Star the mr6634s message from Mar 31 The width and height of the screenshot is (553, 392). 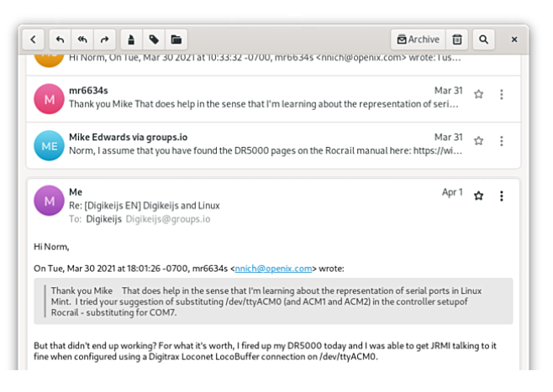478,95
